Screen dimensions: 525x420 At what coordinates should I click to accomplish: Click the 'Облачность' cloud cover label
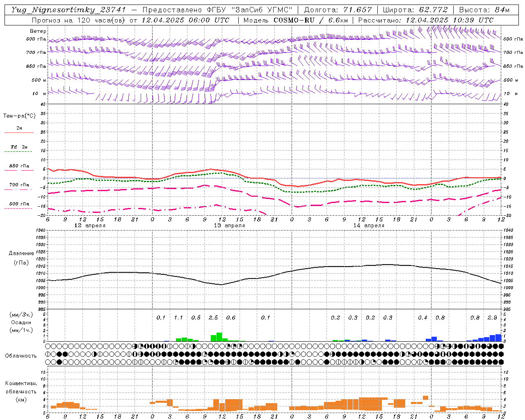pyautogui.click(x=21, y=356)
